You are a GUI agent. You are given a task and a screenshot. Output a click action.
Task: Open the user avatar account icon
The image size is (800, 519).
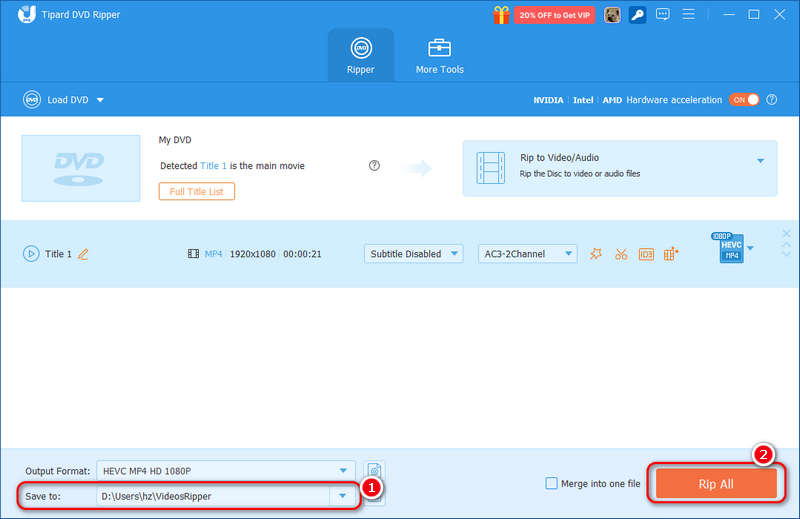coord(612,15)
